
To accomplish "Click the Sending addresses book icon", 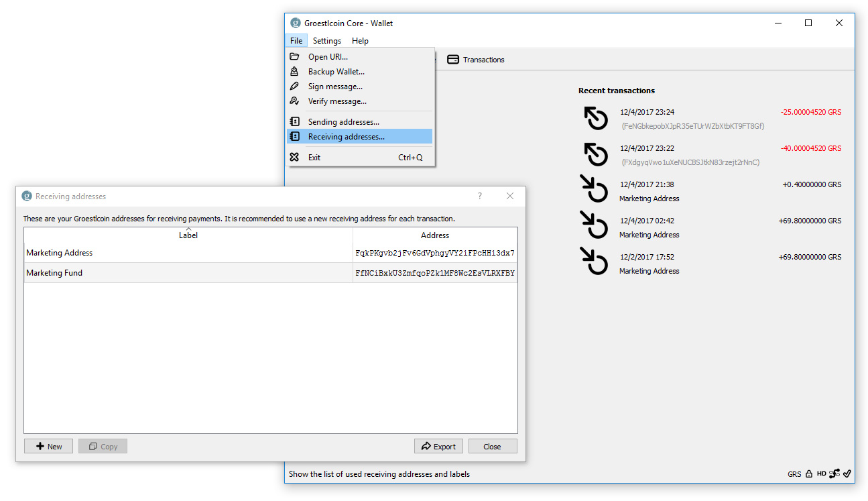I will coord(294,121).
